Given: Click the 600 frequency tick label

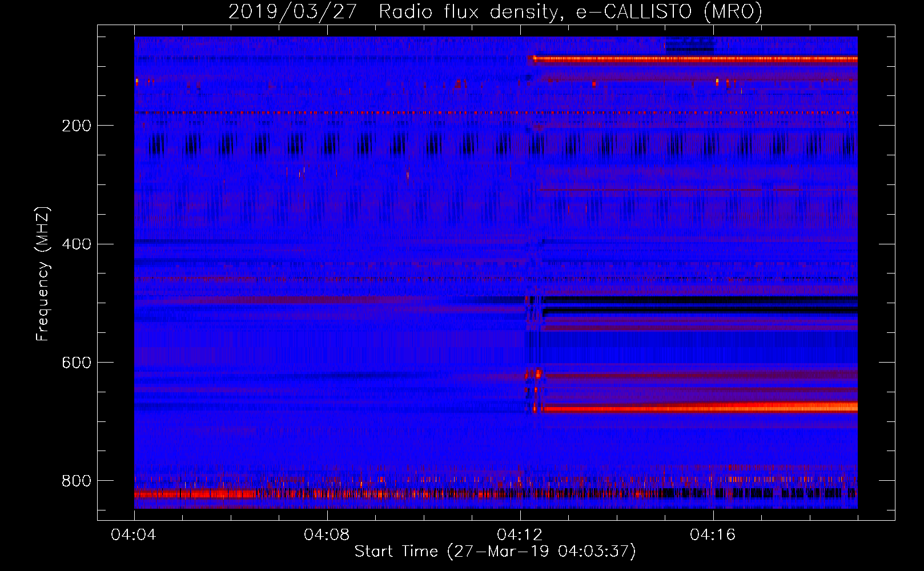Looking at the screenshot, I should coord(77,363).
